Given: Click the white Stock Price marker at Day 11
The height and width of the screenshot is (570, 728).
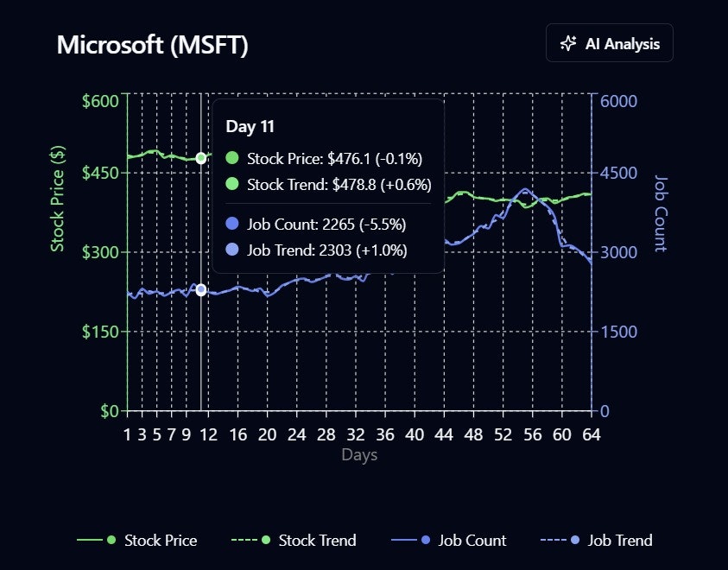Looking at the screenshot, I should [x=200, y=157].
